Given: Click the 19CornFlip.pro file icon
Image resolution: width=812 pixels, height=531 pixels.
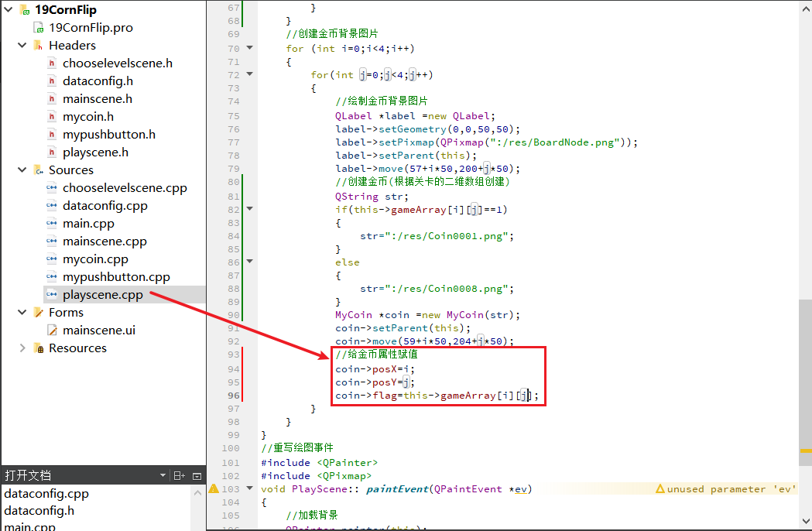Looking at the screenshot, I should point(39,27).
